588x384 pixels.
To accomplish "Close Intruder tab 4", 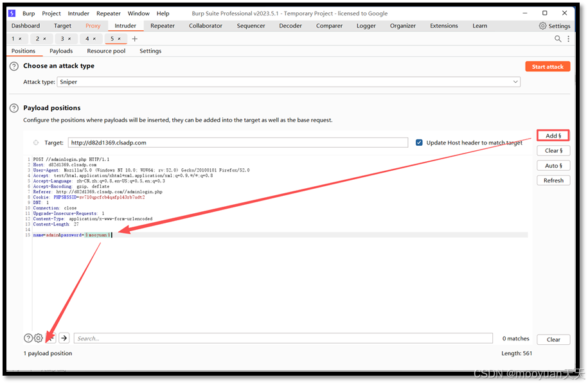I will pyautogui.click(x=94, y=39).
